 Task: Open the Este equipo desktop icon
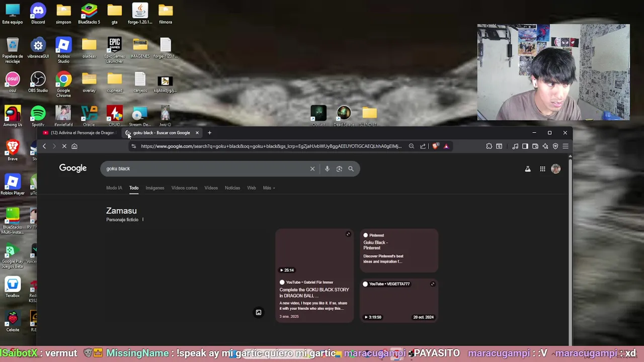click(13, 14)
